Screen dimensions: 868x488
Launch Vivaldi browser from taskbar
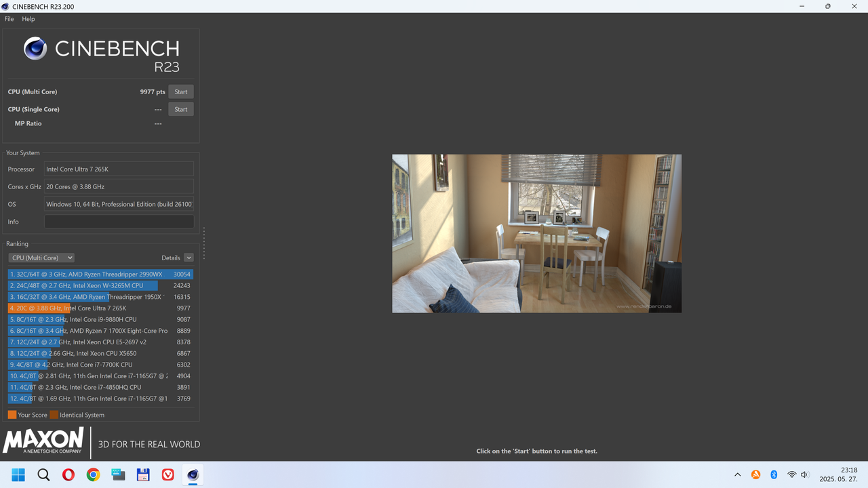coord(167,474)
